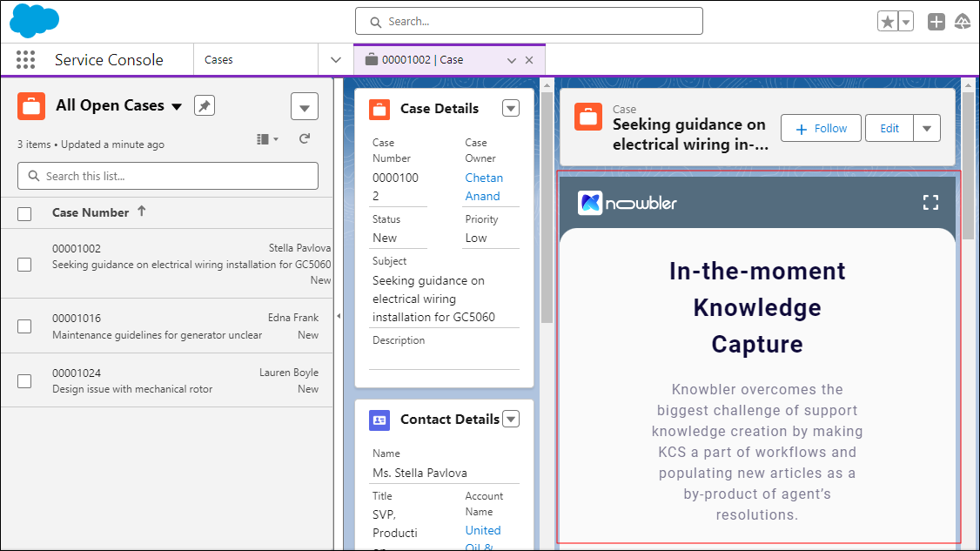Open the Cases navigation menu chevron
Viewport: 980px width, 551px height.
pyautogui.click(x=336, y=60)
